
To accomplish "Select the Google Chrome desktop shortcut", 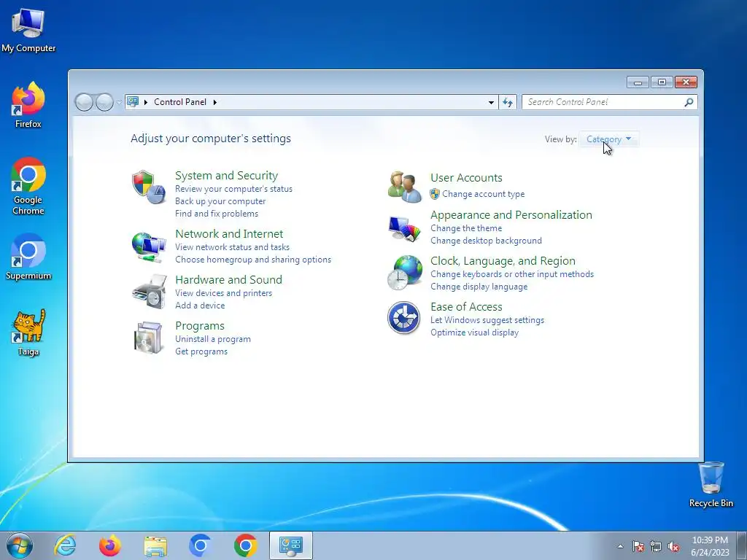I will (28, 186).
